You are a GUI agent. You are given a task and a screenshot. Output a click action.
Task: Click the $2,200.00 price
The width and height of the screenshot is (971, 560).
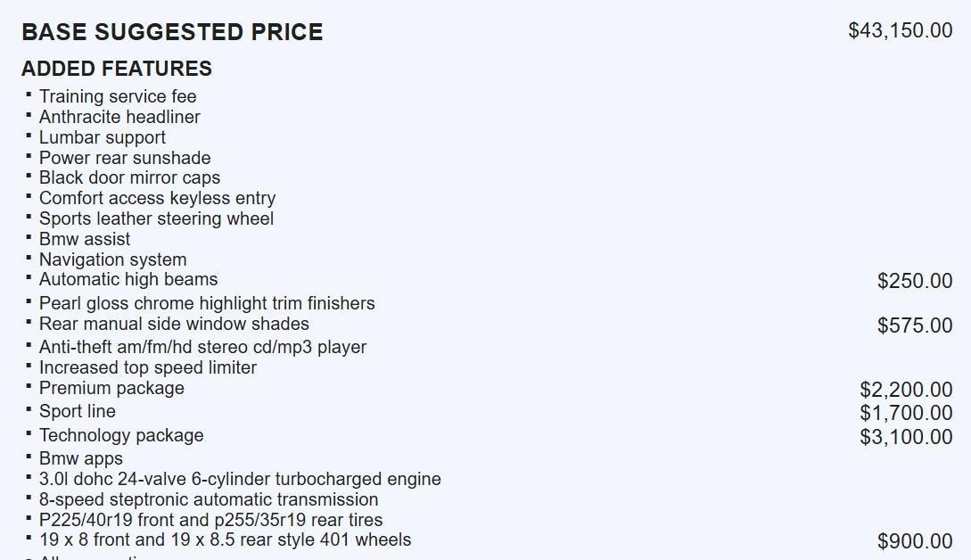click(x=906, y=390)
